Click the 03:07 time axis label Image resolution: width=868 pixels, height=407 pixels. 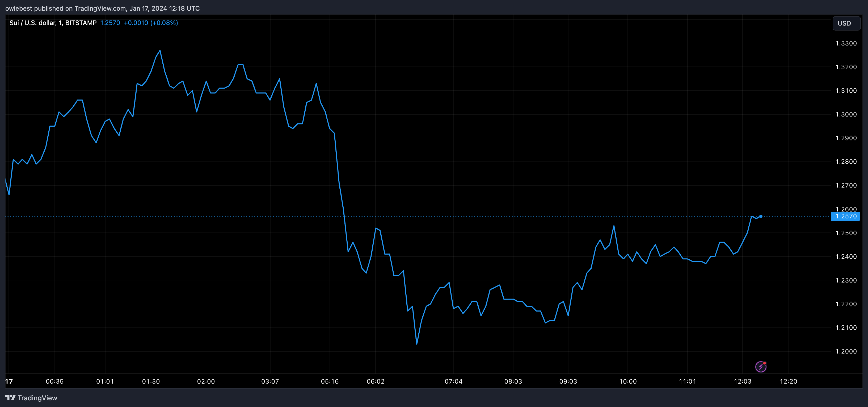[x=270, y=381]
